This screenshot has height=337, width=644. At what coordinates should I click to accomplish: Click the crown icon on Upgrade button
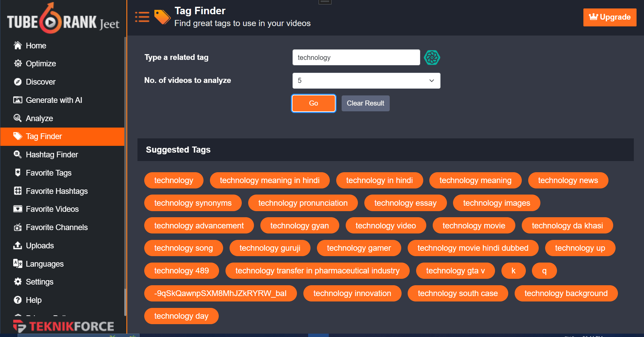[x=594, y=17]
